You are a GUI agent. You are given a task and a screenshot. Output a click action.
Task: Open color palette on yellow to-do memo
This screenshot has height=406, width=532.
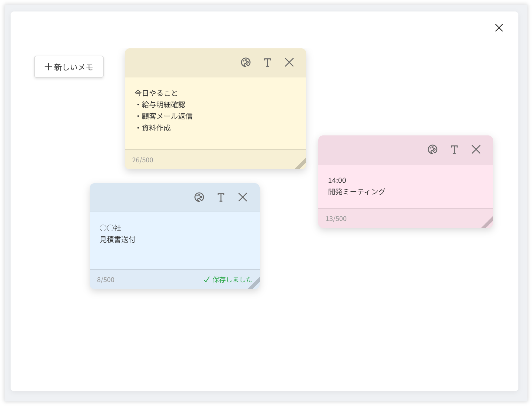click(x=245, y=63)
